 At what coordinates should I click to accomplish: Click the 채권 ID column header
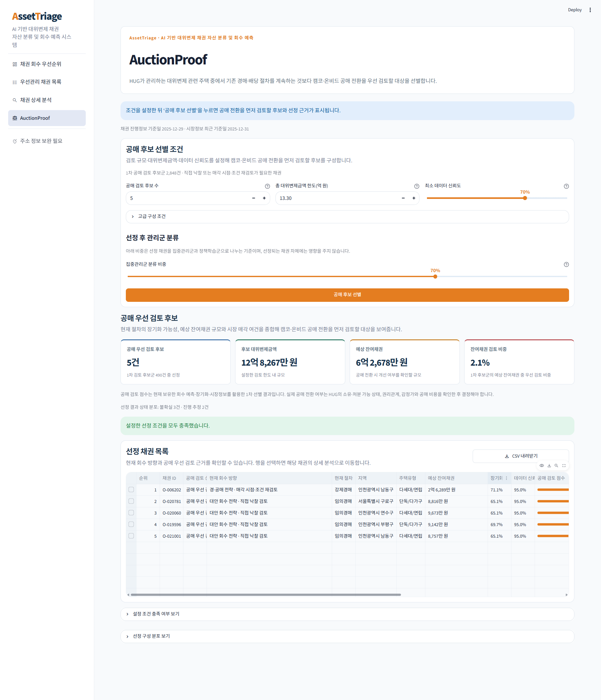171,478
